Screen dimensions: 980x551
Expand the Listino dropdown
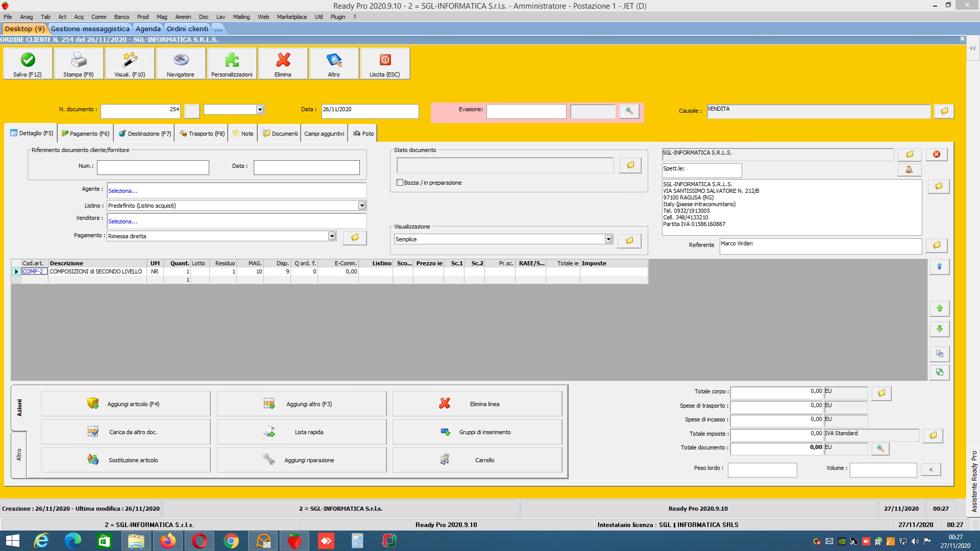click(362, 206)
